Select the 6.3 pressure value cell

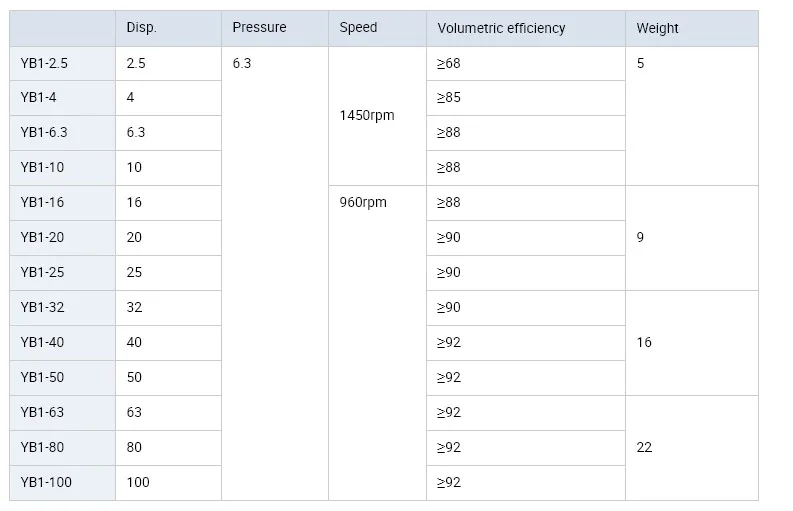242,63
